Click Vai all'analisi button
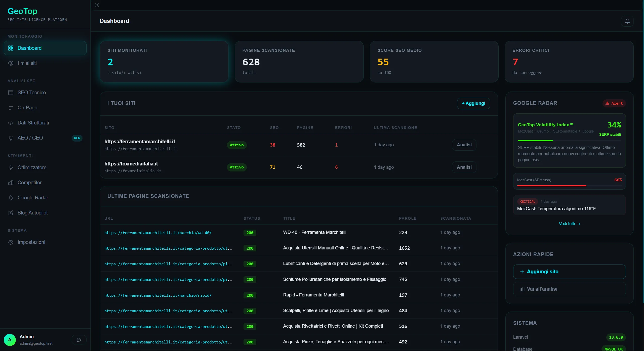The image size is (644, 351). pyautogui.click(x=569, y=289)
